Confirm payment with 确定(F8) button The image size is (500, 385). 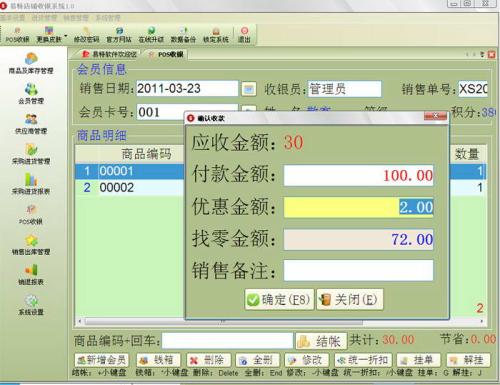[279, 300]
